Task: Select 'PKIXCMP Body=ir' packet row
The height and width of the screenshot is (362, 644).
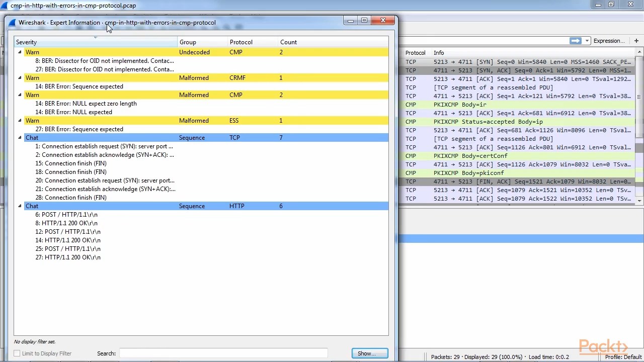Action: [517, 105]
